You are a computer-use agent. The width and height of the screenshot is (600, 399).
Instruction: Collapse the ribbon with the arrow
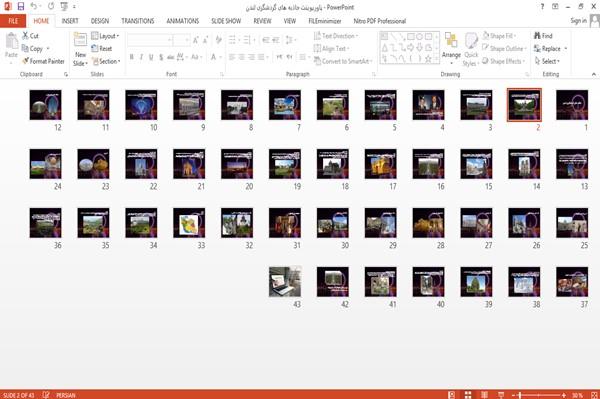pyautogui.click(x=593, y=74)
